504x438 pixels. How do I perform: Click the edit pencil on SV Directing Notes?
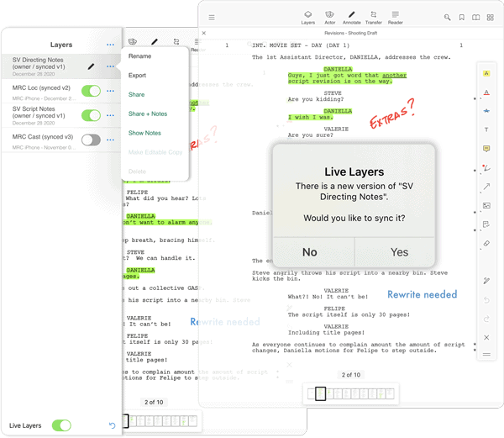[x=92, y=66]
